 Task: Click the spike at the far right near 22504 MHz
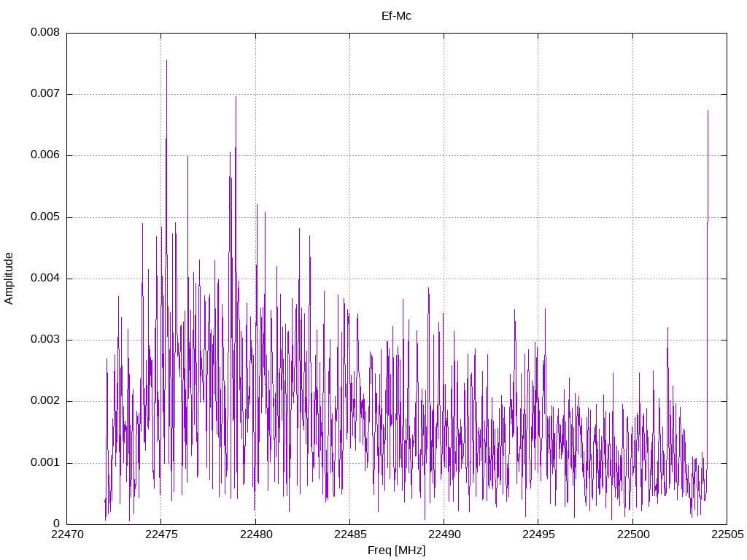[x=708, y=112]
